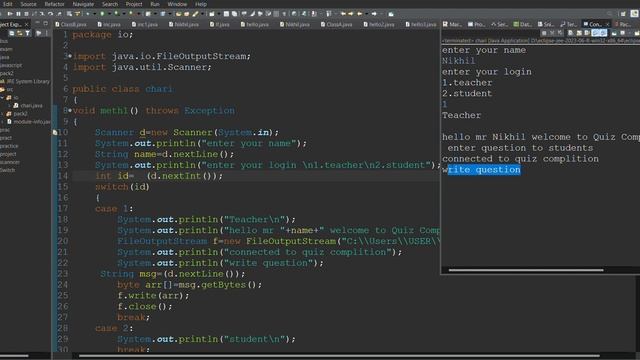The width and height of the screenshot is (640, 360).
Task: Click the Resume debug toolbar icon
Action: [x=10, y=13]
